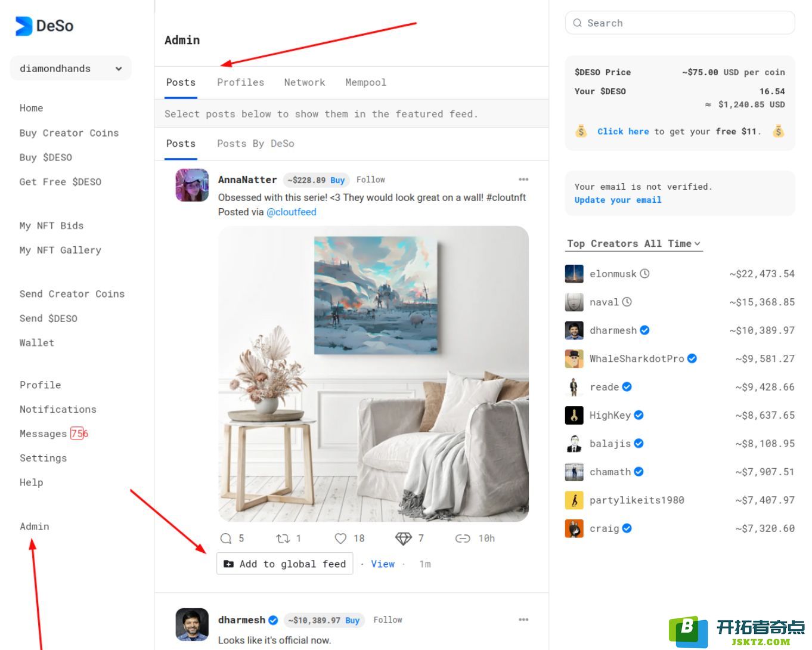Click the 'Click here' free money link
812x650 pixels.
pyautogui.click(x=623, y=131)
